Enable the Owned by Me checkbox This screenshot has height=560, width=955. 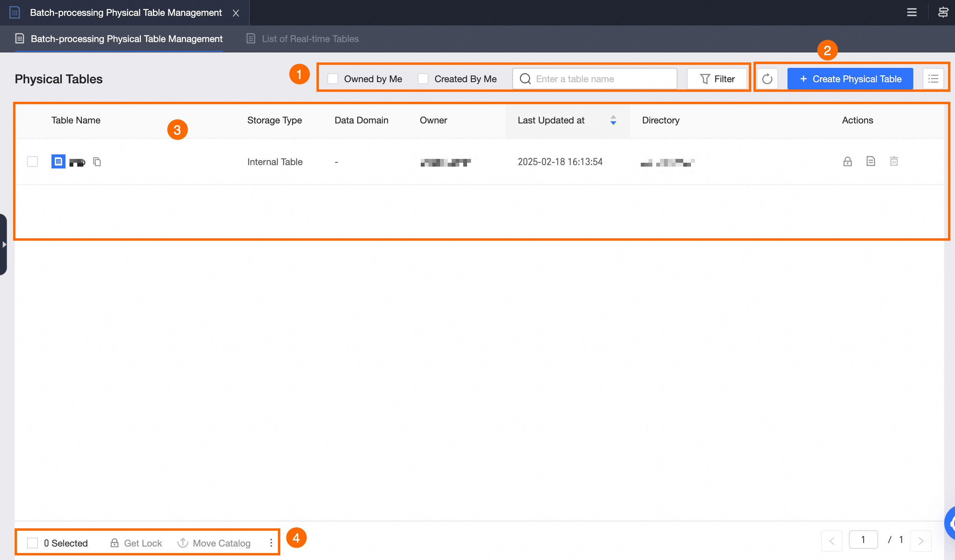(x=332, y=78)
